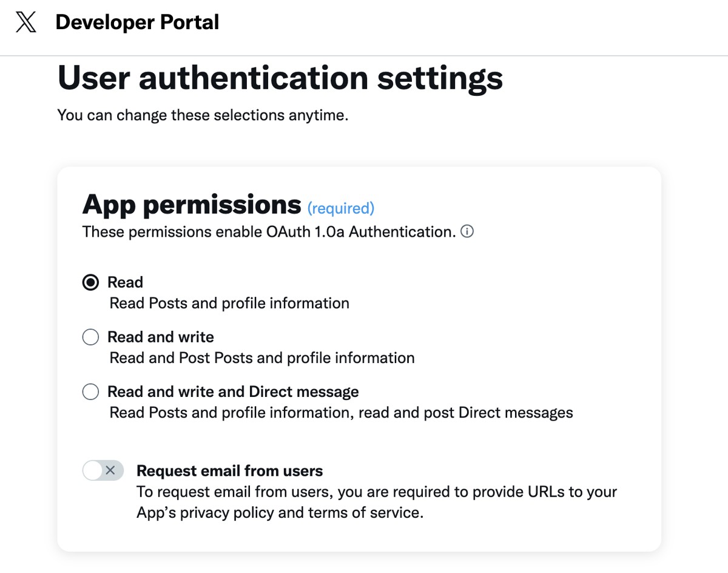Image resolution: width=728 pixels, height=573 pixels.
Task: Click the "Read" option label text
Action: (x=125, y=282)
